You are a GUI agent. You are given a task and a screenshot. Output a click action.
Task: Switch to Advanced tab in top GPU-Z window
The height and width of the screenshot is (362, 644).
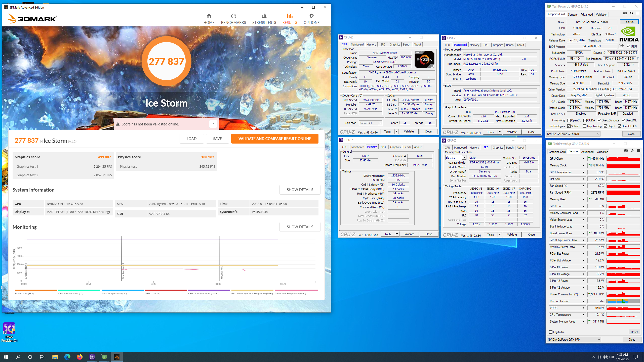(x=587, y=15)
